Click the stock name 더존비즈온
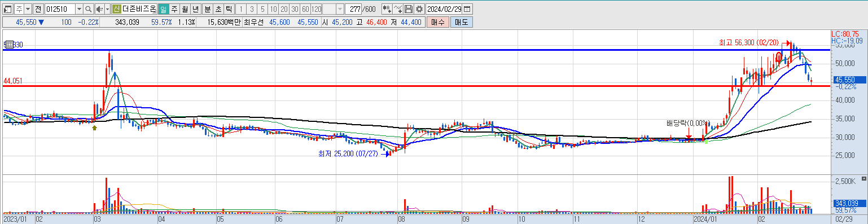Viewport: 868px width, 224px height. pyautogui.click(x=139, y=9)
